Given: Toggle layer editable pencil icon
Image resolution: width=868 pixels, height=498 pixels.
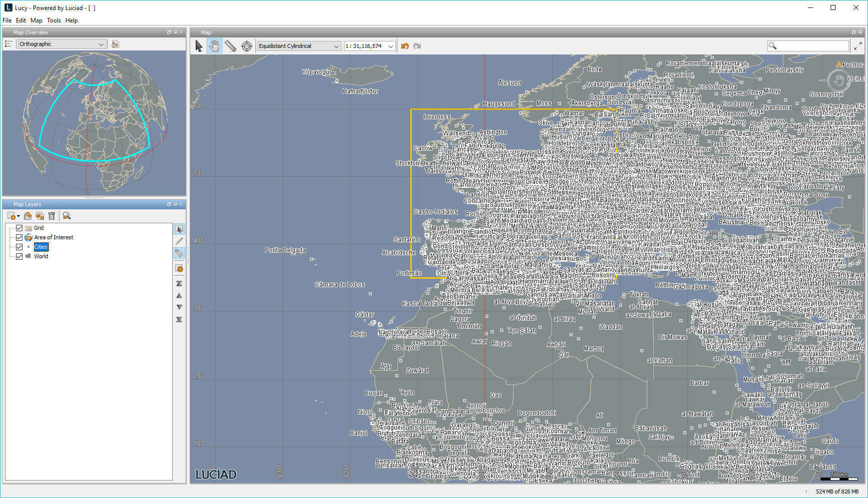Looking at the screenshot, I should 179,241.
